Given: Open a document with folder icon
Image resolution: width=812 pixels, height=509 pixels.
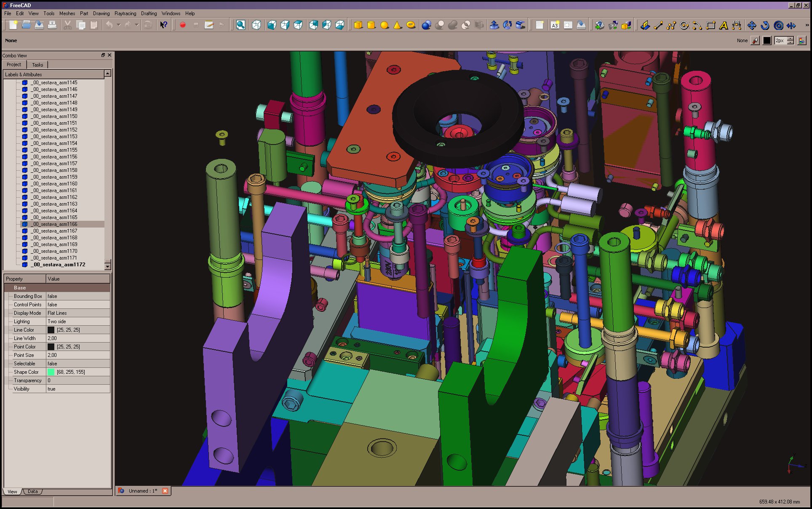Looking at the screenshot, I should 26,25.
